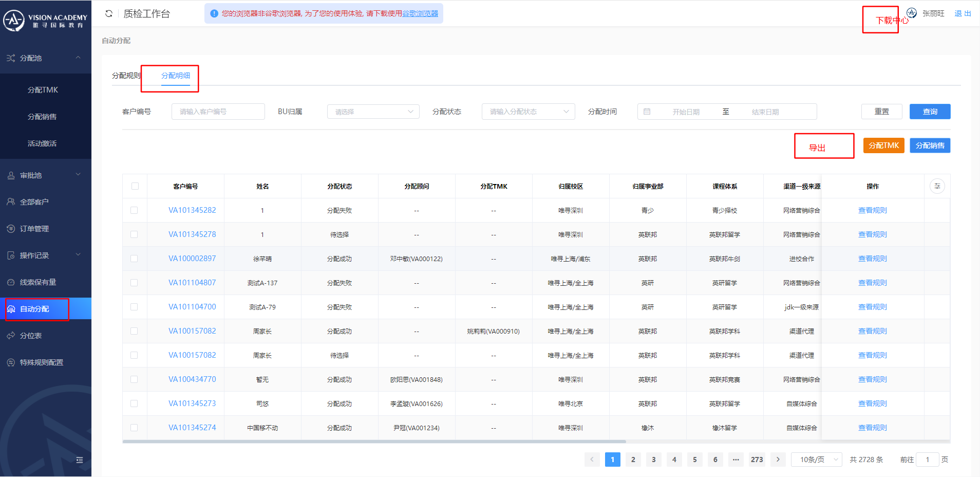This screenshot has width=980, height=477.
Task: Open 分配TMK in the sidebar menu
Action: 43,90
